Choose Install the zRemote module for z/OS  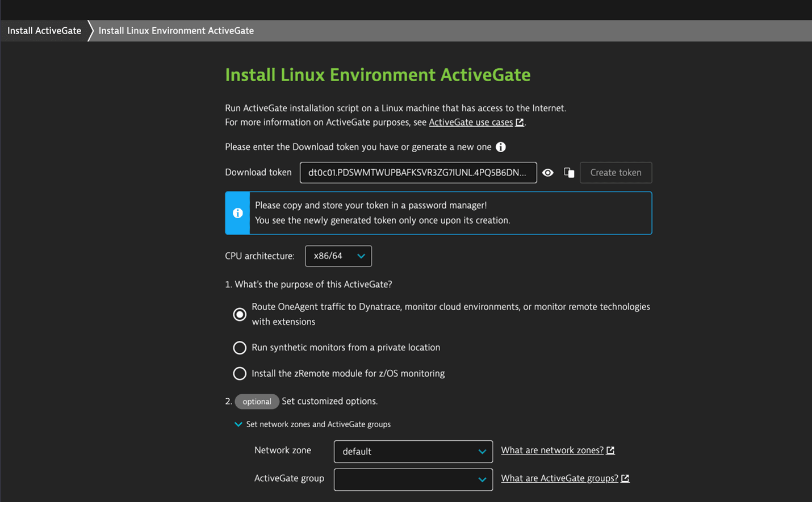(240, 373)
